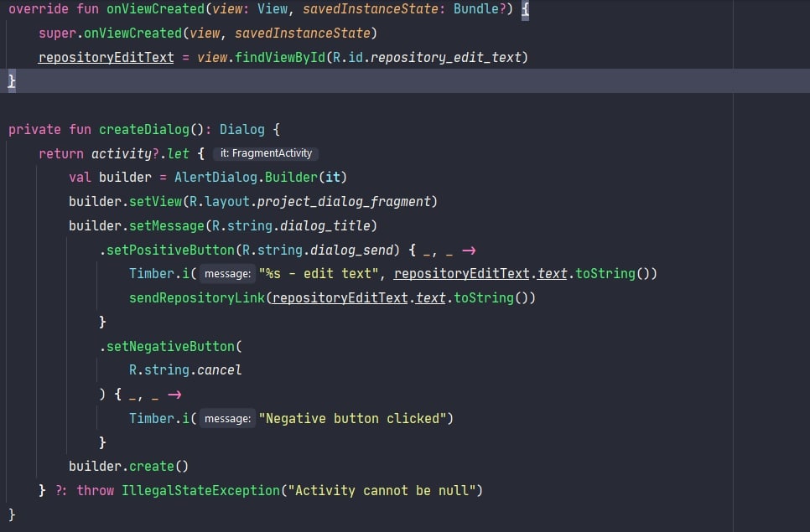810x532 pixels.
Task: Click 'repositoryEditText' in the assignment line
Action: tap(106, 57)
